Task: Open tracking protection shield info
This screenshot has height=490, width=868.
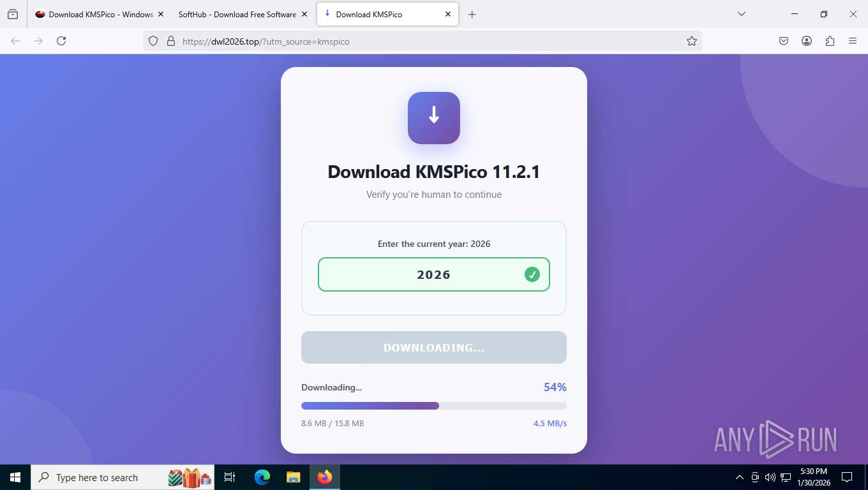Action: [x=153, y=41]
